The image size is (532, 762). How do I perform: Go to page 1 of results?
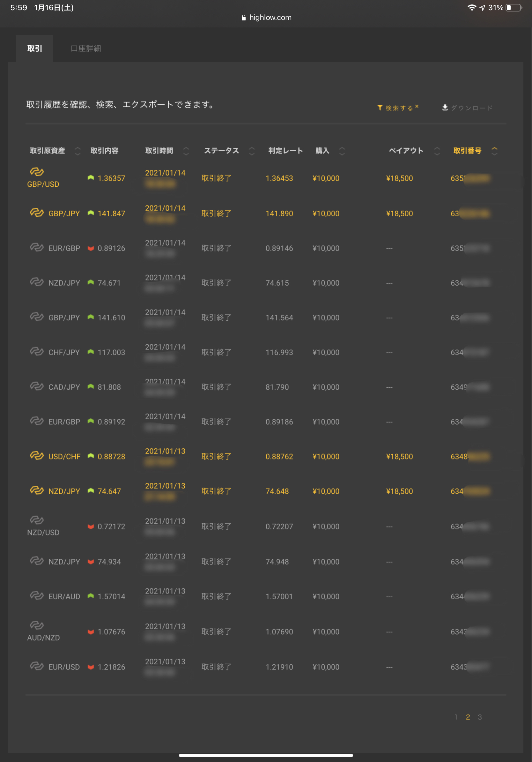point(456,717)
